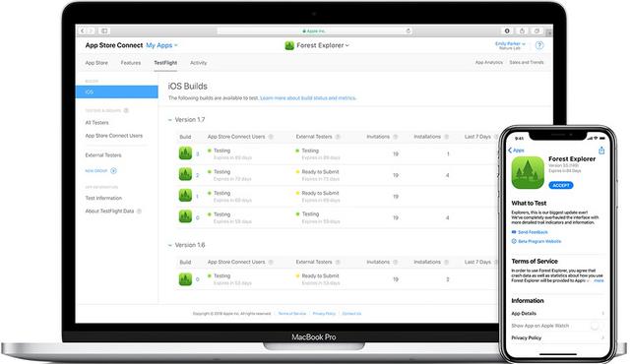The height and width of the screenshot is (364, 630).
Task: Click the Safari extension icon beside share
Action: pos(507,30)
